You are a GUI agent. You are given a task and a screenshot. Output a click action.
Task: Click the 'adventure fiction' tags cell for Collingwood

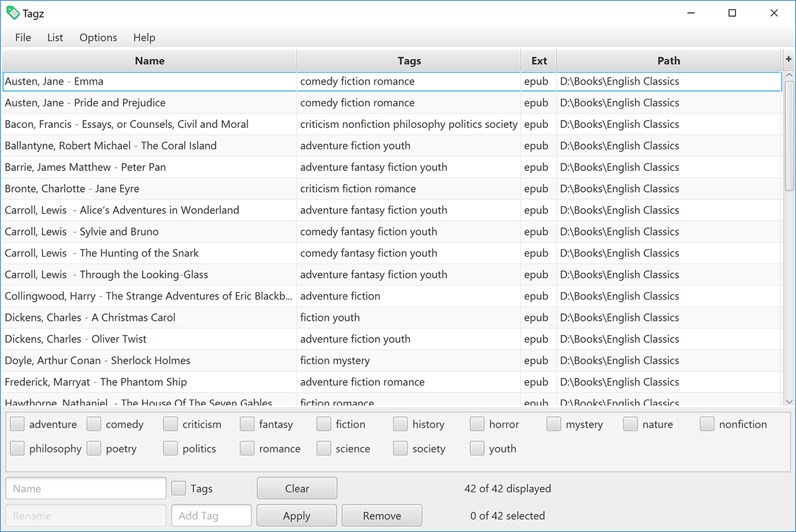(x=409, y=296)
